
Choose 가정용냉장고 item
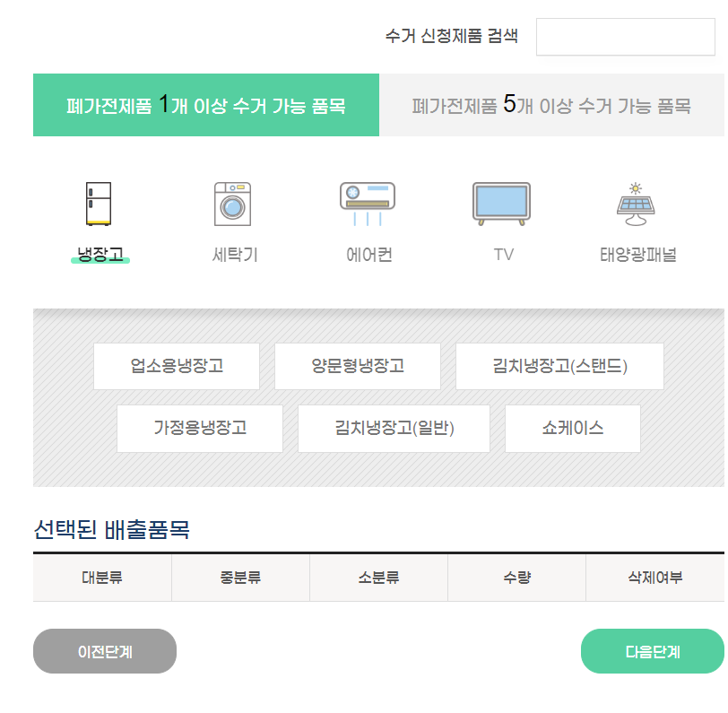200,429
